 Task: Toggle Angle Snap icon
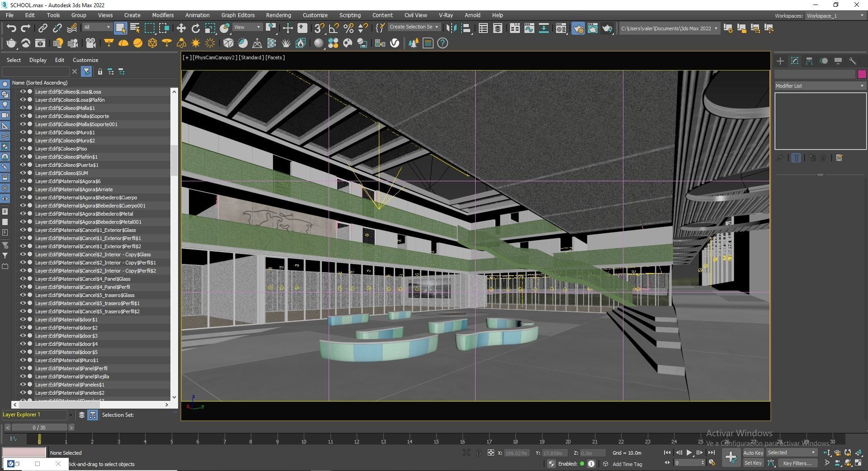334,28
